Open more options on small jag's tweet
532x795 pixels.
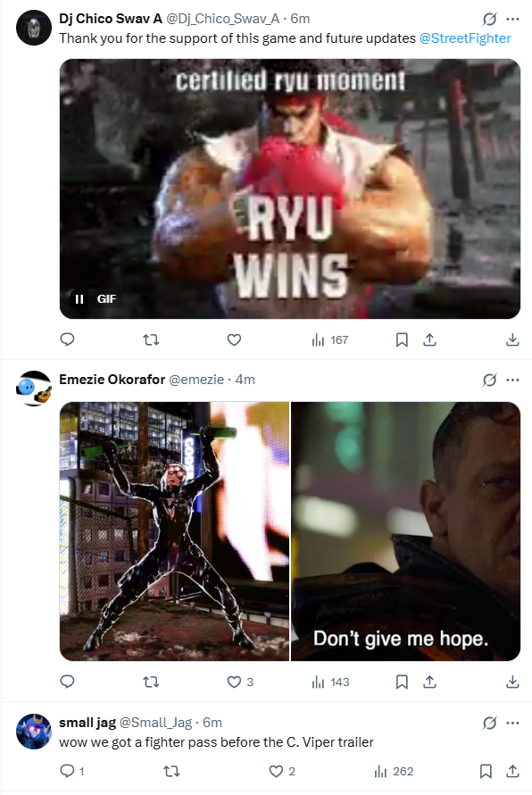click(x=512, y=723)
